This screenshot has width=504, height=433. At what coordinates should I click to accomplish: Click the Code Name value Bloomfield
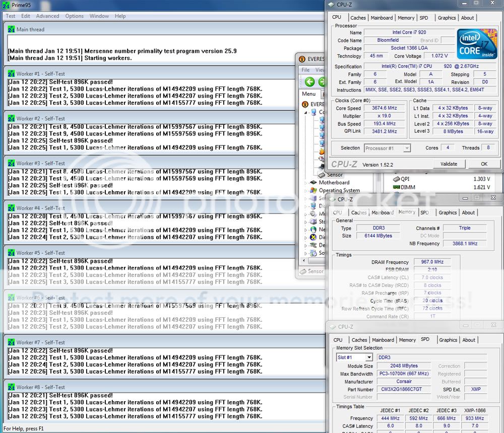(388, 40)
